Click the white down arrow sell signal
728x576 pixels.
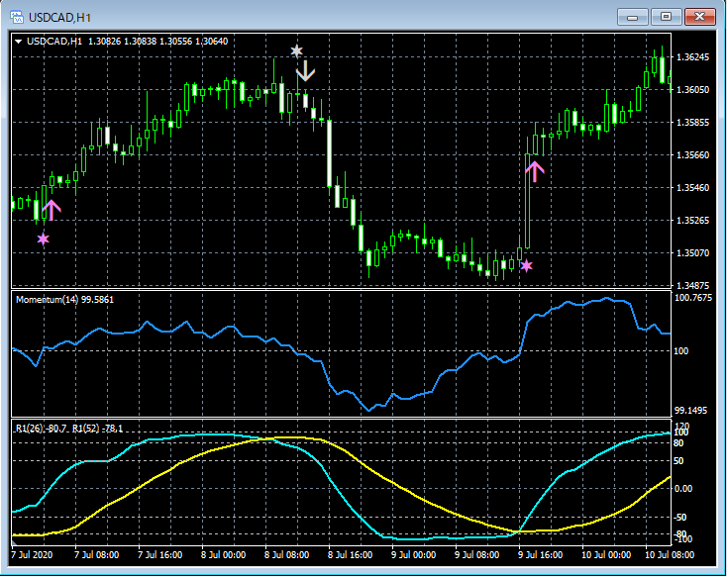(306, 70)
